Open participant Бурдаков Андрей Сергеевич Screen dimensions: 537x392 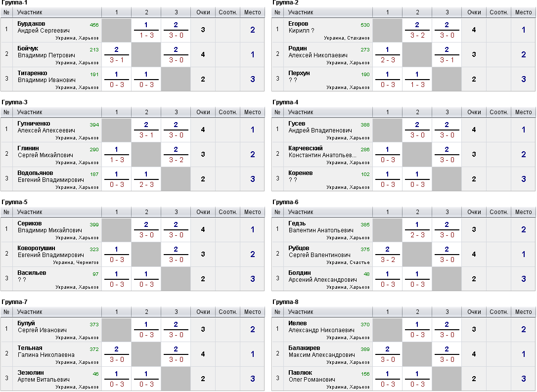click(x=43, y=27)
